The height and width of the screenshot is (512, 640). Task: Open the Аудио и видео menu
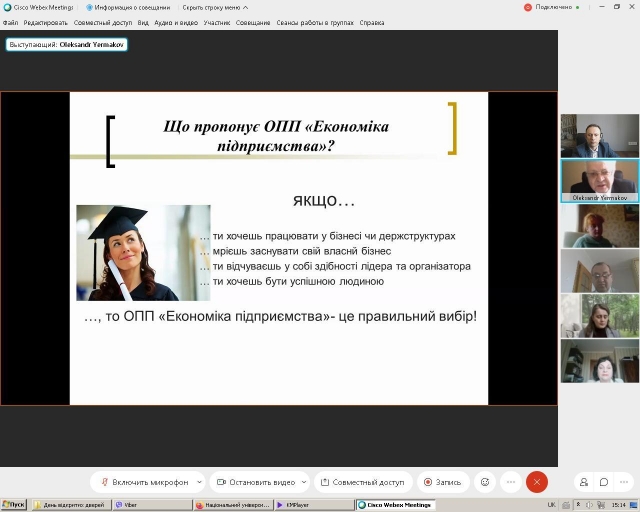click(176, 23)
